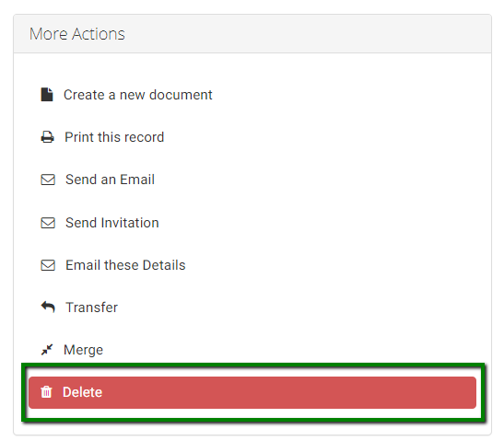Click the envelope icon beside Email these Details

48,265
